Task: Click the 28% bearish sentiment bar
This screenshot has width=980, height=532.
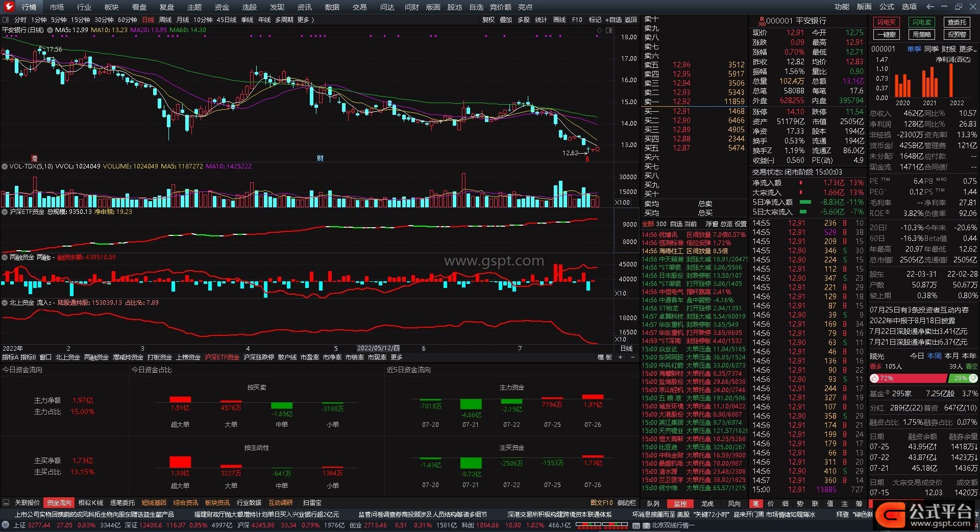Action: pyautogui.click(x=963, y=378)
